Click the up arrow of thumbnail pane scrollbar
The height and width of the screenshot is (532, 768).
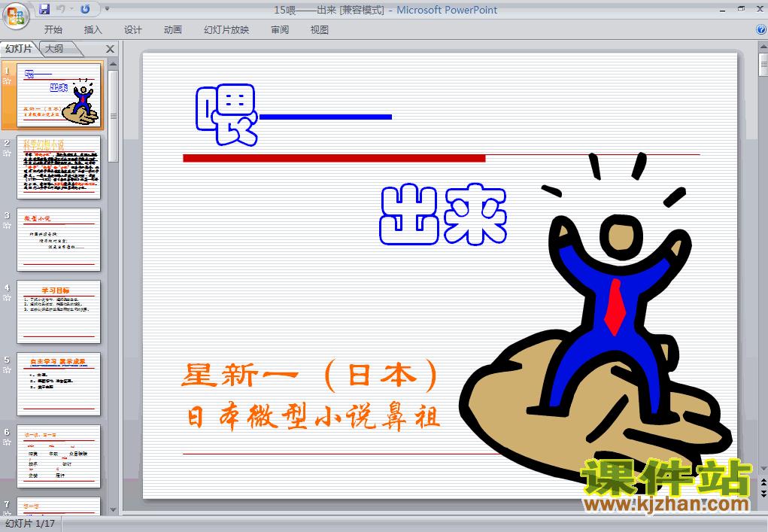[113, 64]
